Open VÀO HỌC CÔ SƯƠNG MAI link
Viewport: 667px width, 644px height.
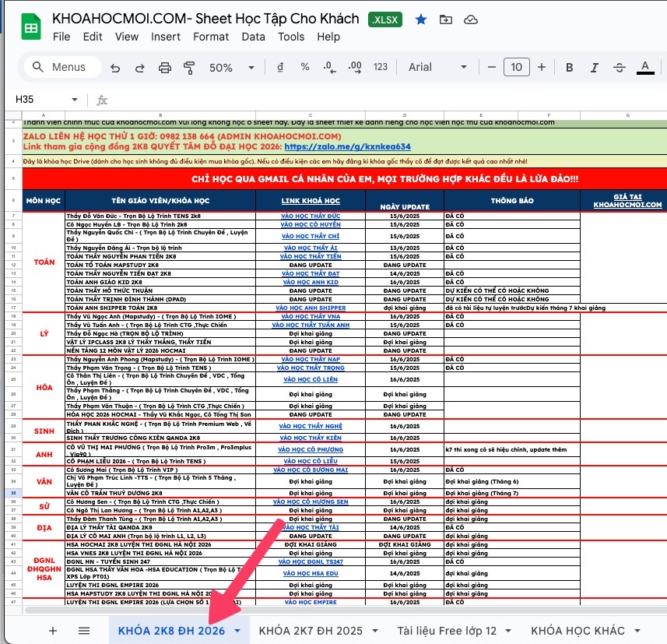(311, 470)
